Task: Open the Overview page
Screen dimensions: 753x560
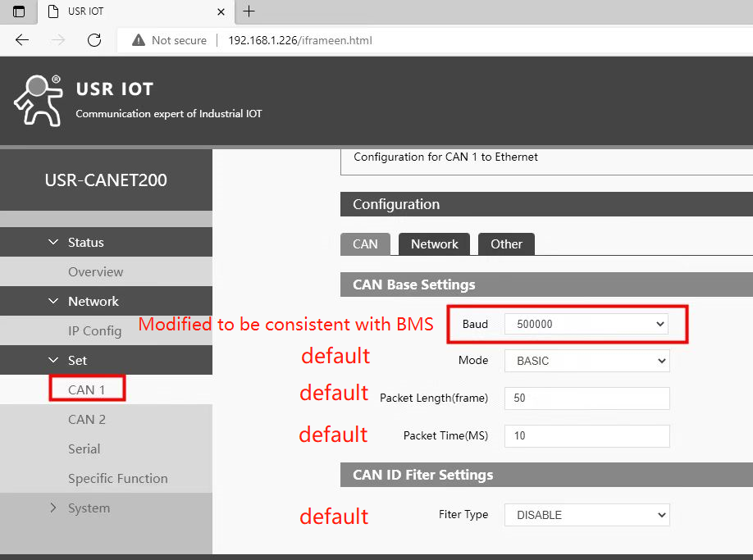Action: (x=96, y=271)
